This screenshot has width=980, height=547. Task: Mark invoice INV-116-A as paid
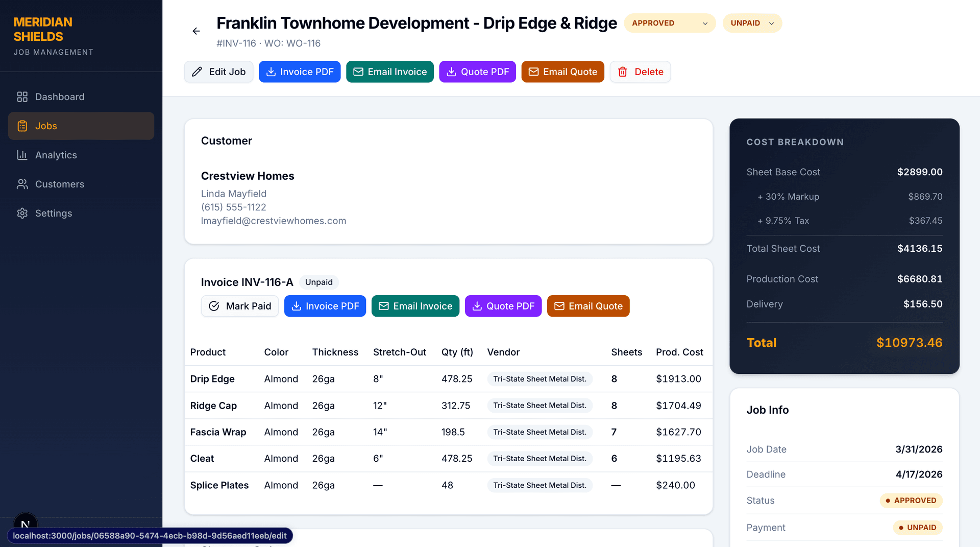click(240, 306)
